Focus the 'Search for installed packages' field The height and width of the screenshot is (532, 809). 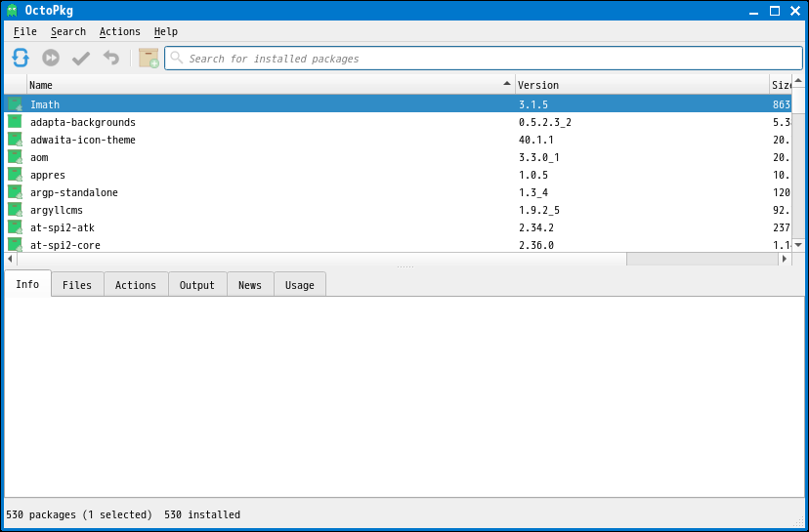point(484,59)
